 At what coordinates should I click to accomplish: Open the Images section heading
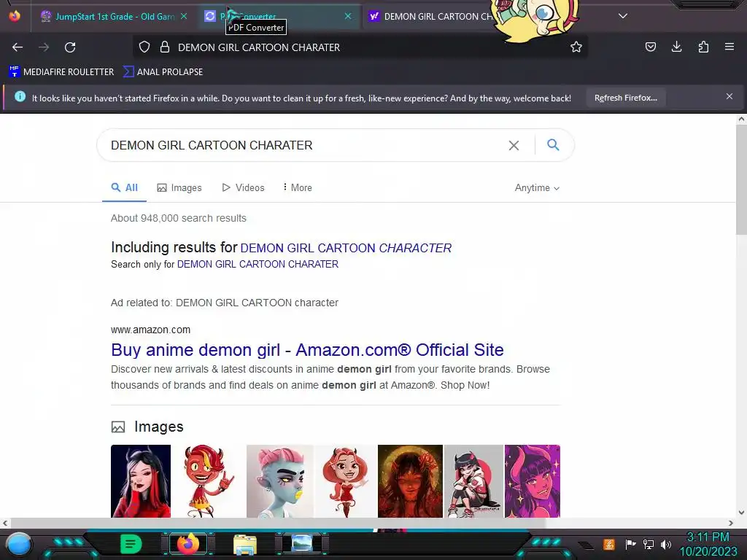[158, 427]
